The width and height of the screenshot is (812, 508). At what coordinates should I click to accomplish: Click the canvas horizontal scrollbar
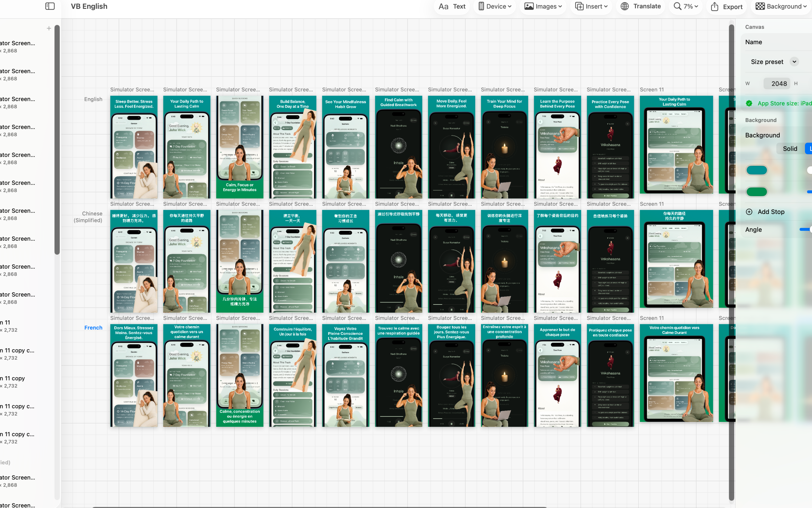pos(319,507)
